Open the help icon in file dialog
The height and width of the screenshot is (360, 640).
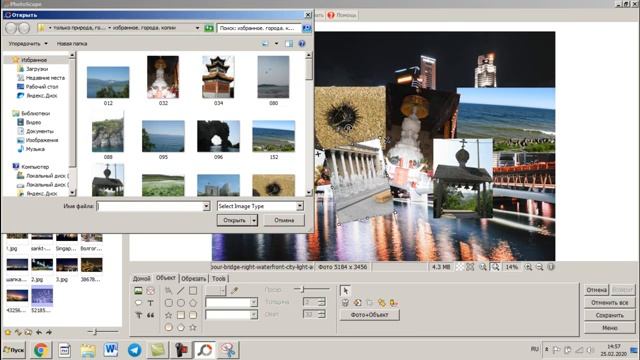pyautogui.click(x=302, y=43)
